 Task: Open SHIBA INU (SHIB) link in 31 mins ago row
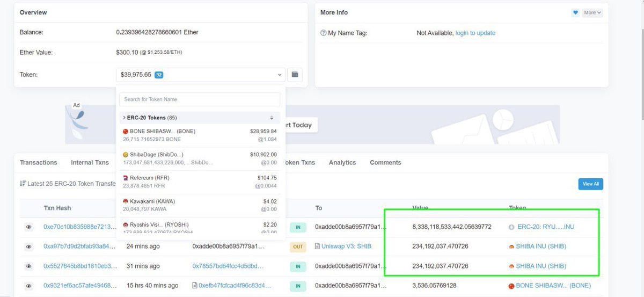541,266
